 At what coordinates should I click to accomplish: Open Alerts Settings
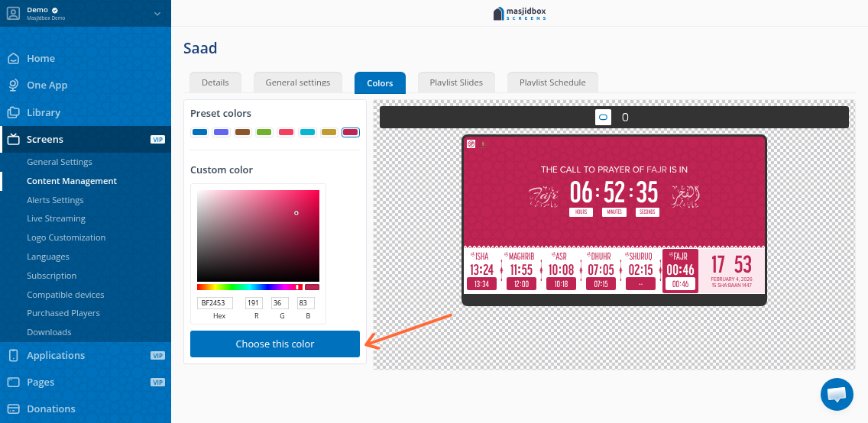pos(55,199)
